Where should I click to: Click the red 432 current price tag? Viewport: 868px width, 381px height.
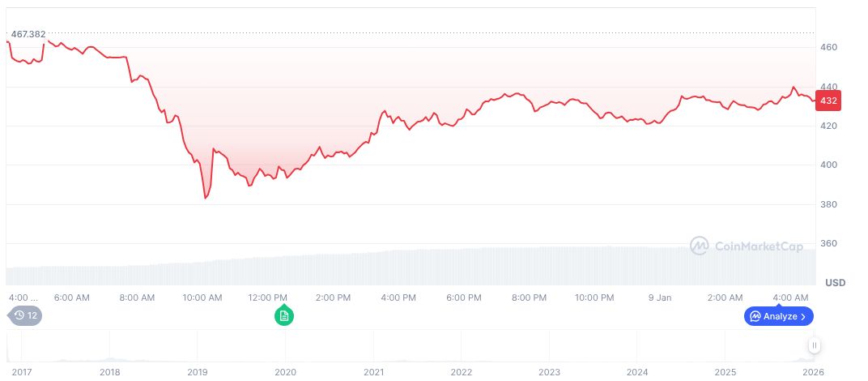click(829, 101)
